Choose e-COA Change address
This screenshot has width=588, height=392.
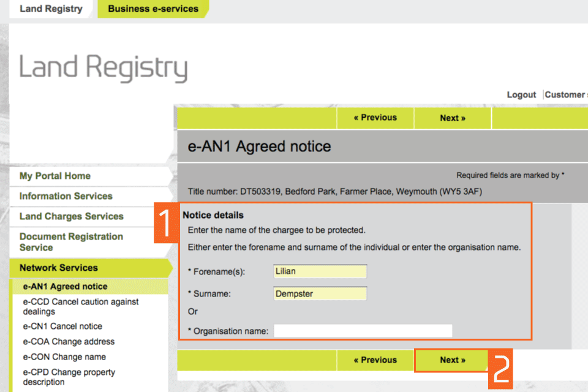[69, 342]
